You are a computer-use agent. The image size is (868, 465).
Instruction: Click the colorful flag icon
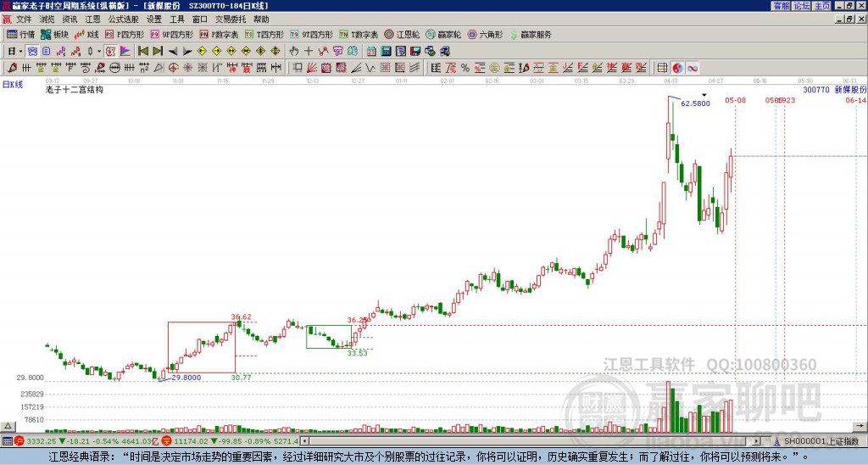coord(125,51)
